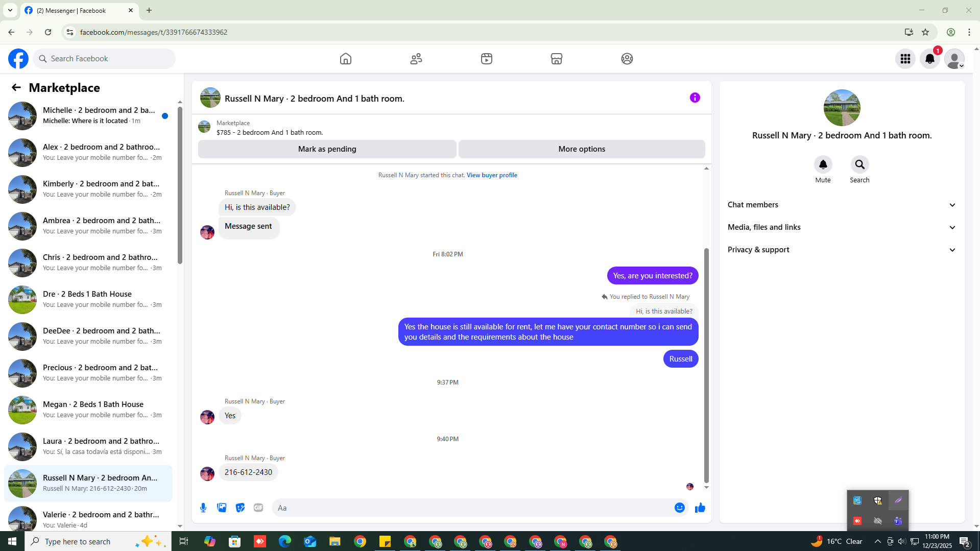Choose a sticker icon
Screen dimensions: 980x551
pyautogui.click(x=240, y=508)
